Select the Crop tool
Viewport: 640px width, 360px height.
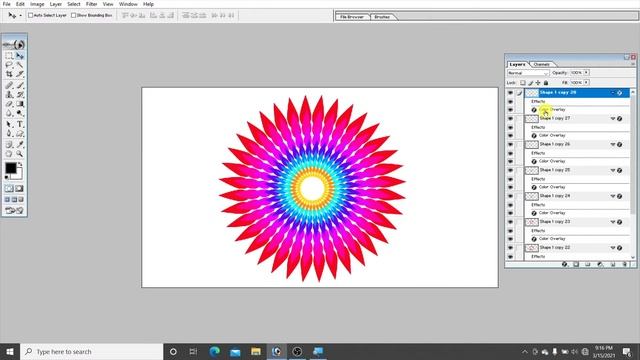tap(9, 74)
